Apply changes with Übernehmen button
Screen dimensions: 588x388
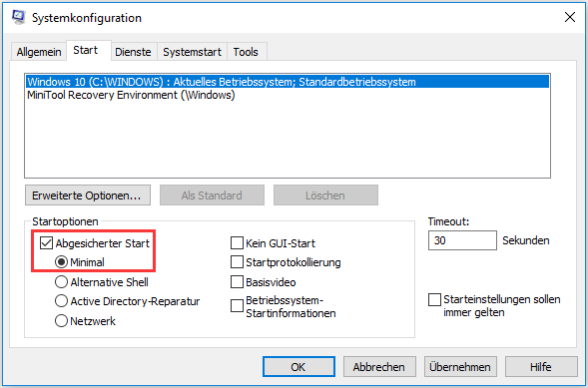click(x=460, y=366)
